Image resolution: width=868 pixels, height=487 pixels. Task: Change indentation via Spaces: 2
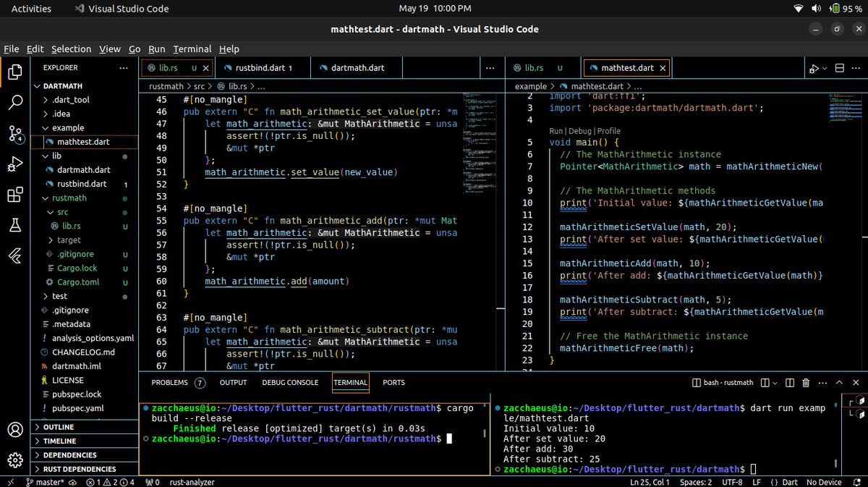click(696, 482)
